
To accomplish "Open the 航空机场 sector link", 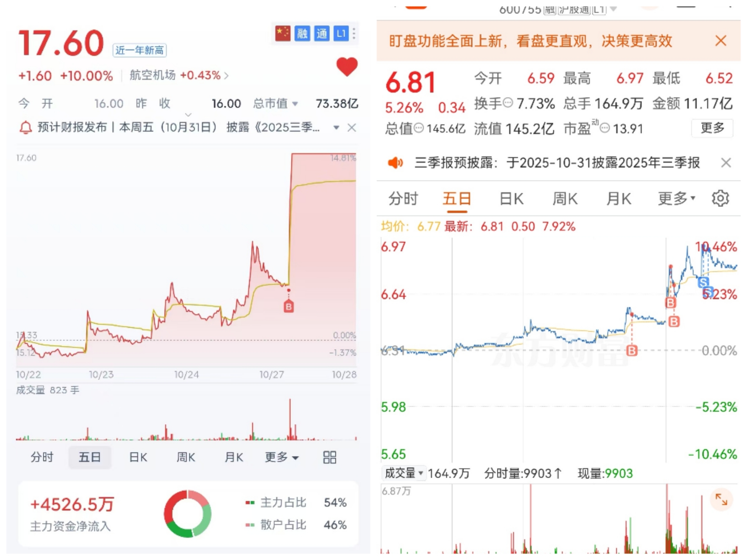I will pyautogui.click(x=178, y=75).
